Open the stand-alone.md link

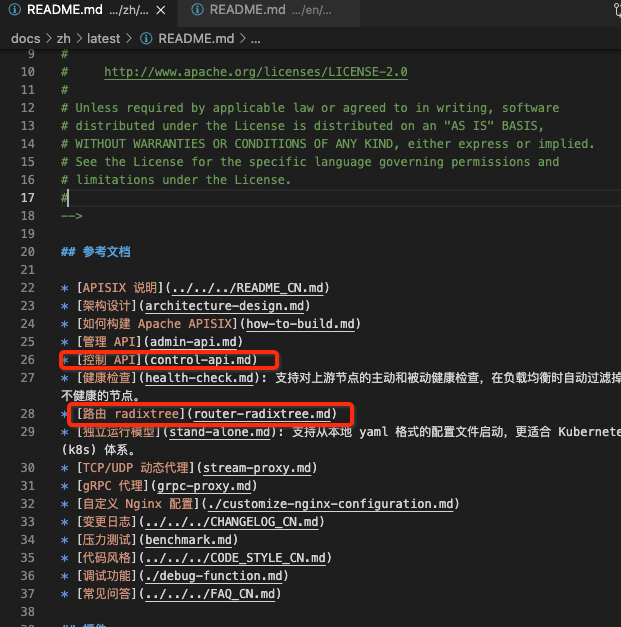pos(220,432)
